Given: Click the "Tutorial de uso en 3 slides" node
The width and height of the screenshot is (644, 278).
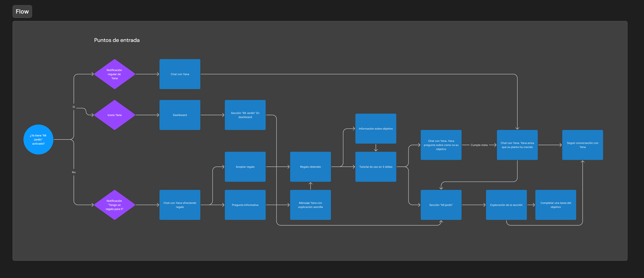Looking at the screenshot, I should [376, 167].
